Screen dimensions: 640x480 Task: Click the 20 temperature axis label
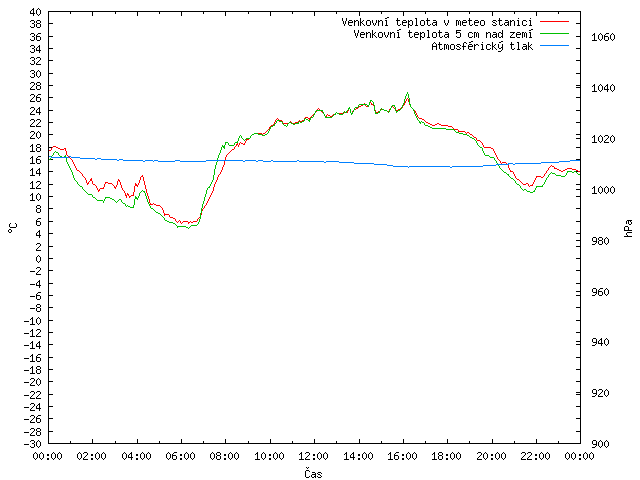pyautogui.click(x=36, y=136)
